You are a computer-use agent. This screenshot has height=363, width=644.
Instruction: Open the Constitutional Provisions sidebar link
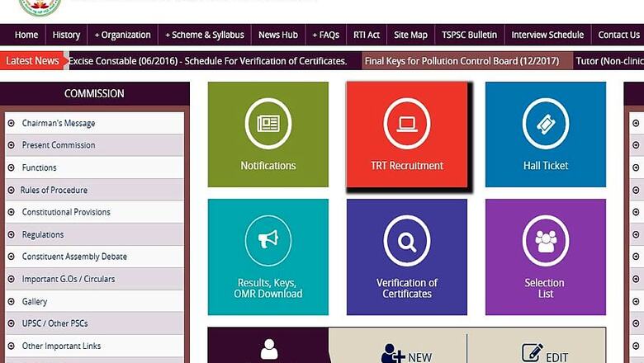pyautogui.click(x=65, y=212)
